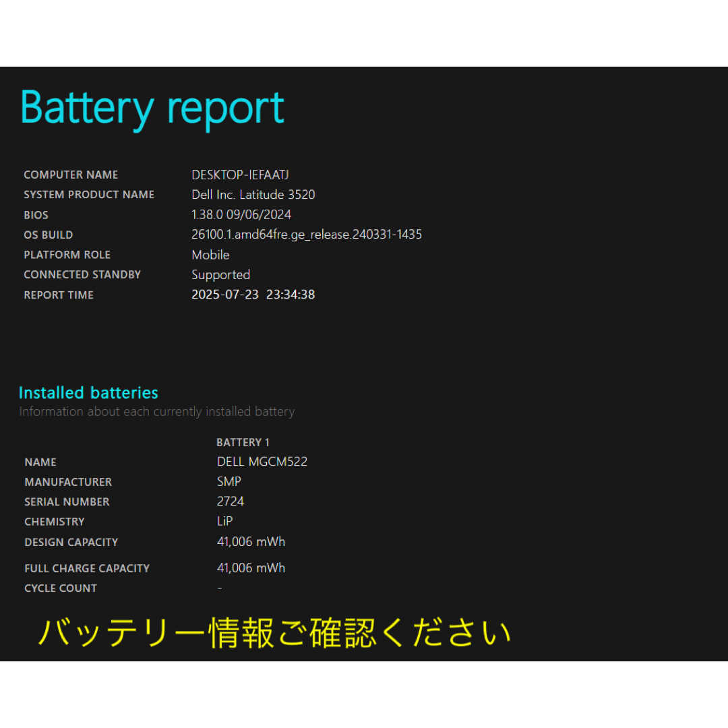Select 'Information about each currently installed battery' text
This screenshot has width=728, height=728.
(x=157, y=412)
